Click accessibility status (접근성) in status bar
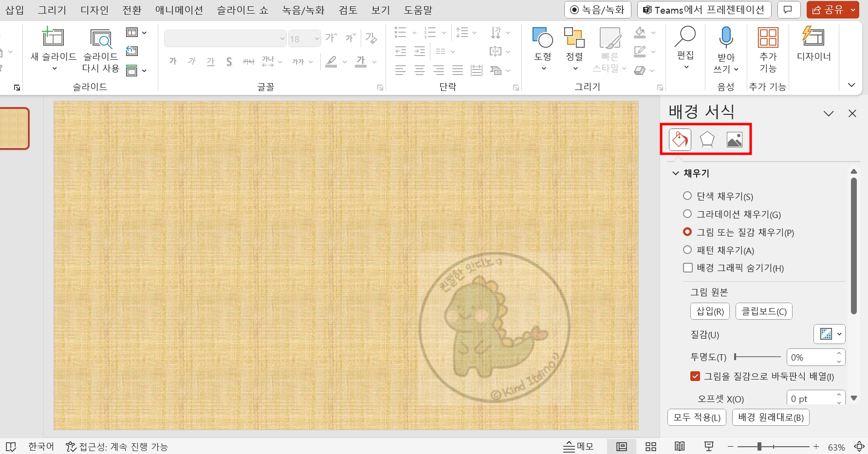The image size is (868, 454). pos(117,447)
